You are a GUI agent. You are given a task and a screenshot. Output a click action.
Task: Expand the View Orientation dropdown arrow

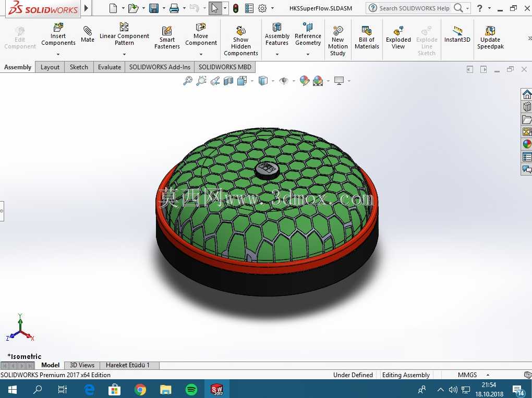(x=252, y=81)
